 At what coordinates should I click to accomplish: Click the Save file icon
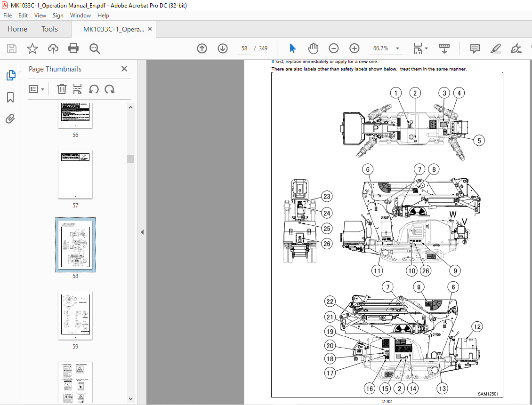(12, 48)
